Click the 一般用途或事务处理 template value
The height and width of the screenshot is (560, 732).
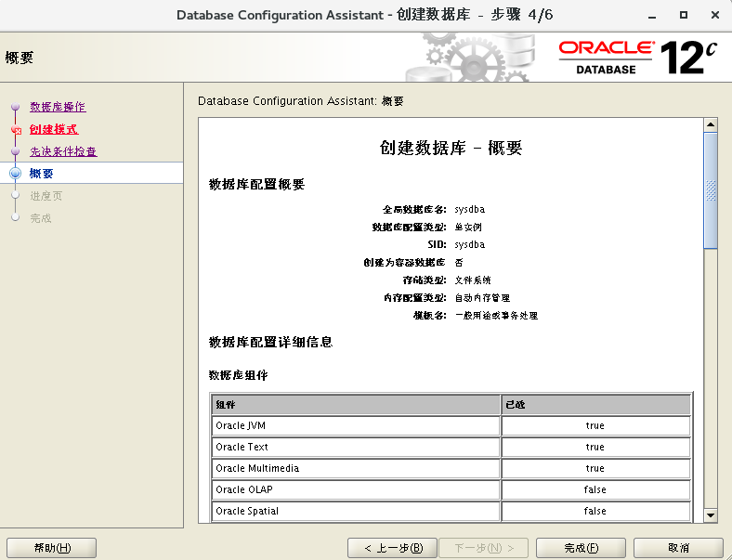[497, 316]
